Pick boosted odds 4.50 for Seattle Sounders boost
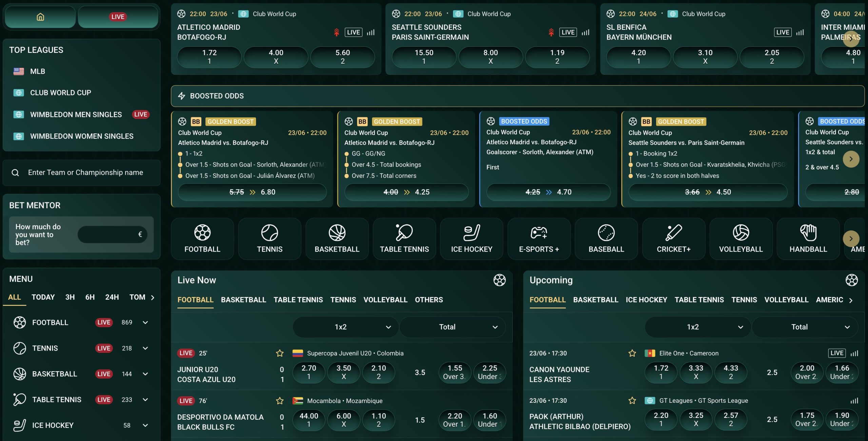This screenshot has height=441, width=868. click(x=708, y=192)
